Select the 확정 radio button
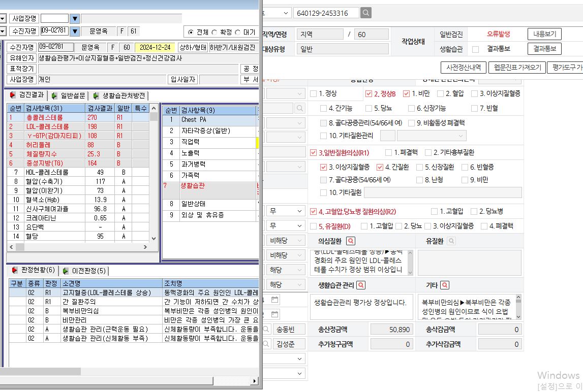This screenshot has height=392, width=583. pyautogui.click(x=214, y=32)
